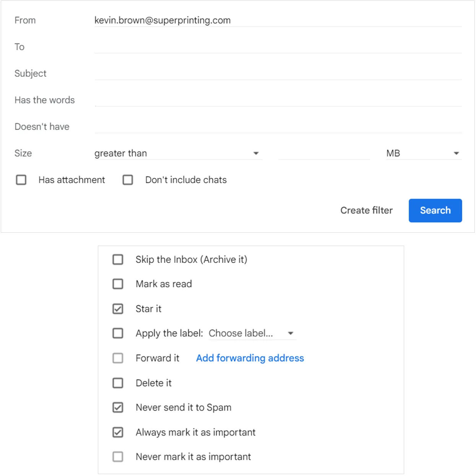
Task: Click the From email address field
Action: (278, 20)
